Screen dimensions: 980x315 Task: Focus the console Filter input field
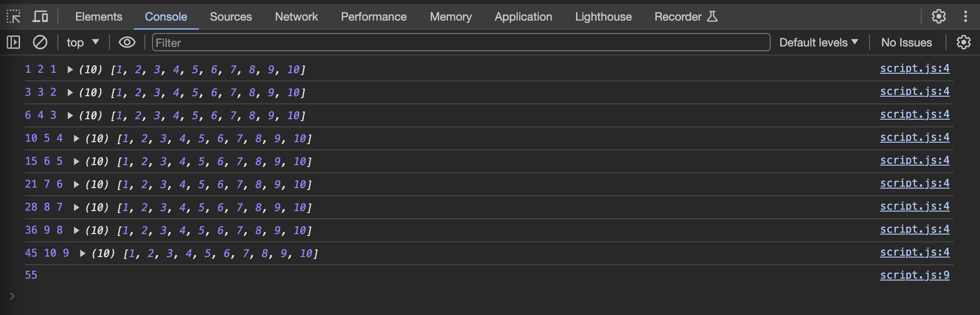(x=460, y=43)
